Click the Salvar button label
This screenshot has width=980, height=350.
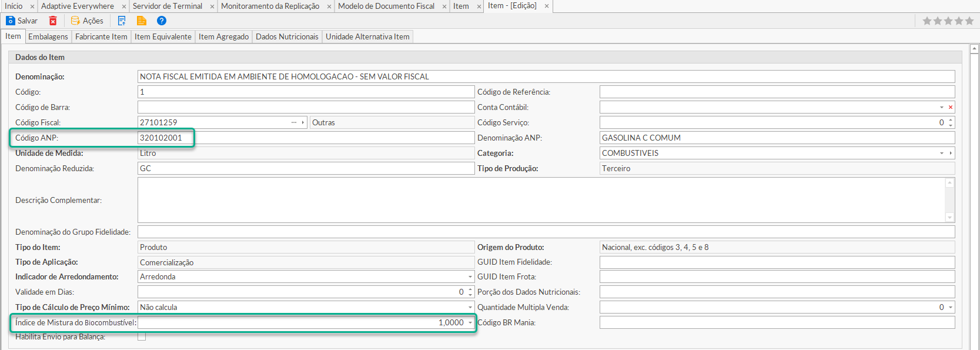[x=28, y=21]
